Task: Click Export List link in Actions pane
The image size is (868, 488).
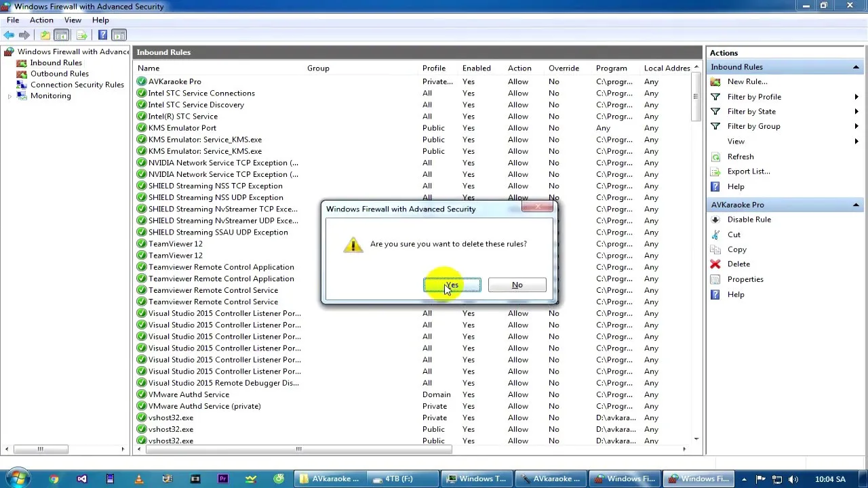Action: pos(749,171)
